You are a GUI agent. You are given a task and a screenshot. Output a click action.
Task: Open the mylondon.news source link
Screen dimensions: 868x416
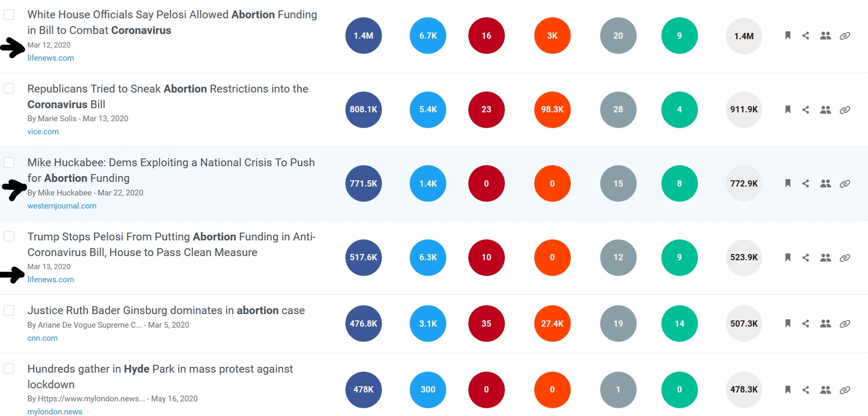(x=54, y=411)
